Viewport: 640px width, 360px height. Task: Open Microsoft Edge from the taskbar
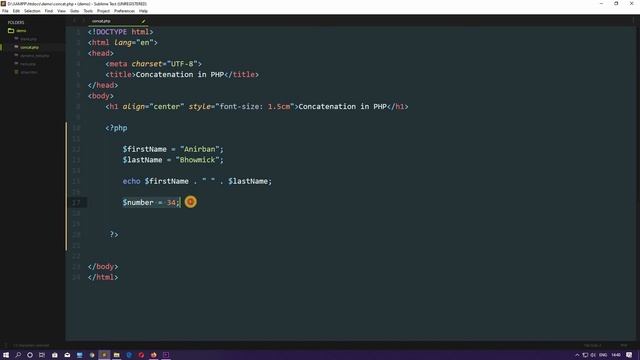click(x=129, y=355)
